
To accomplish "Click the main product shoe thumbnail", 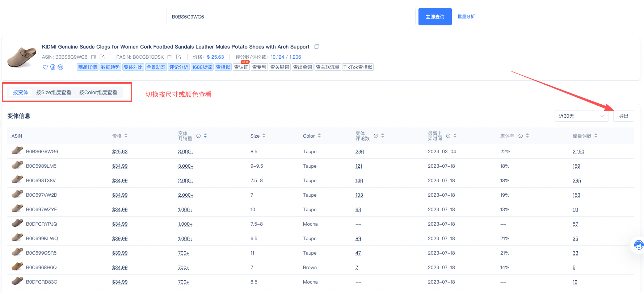I will pos(22,57).
